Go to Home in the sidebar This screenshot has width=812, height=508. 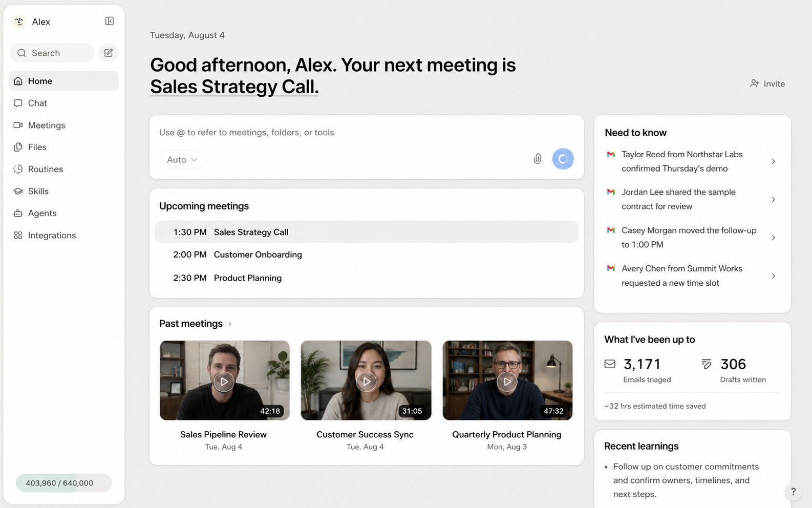tap(64, 81)
